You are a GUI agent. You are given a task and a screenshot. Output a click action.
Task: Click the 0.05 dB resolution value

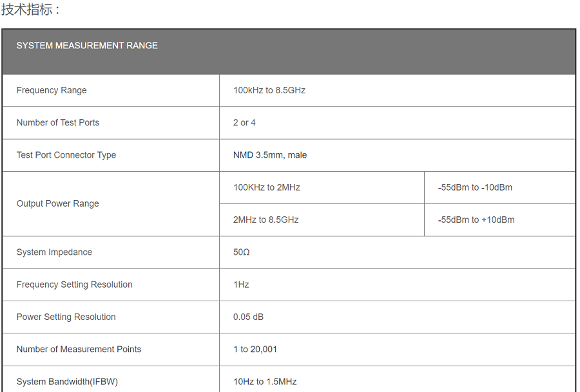[248, 317]
